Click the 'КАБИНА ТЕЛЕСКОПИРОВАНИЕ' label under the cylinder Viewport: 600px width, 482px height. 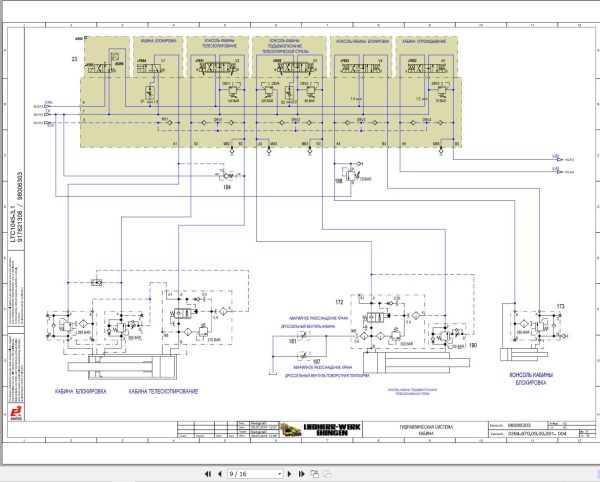pos(163,391)
